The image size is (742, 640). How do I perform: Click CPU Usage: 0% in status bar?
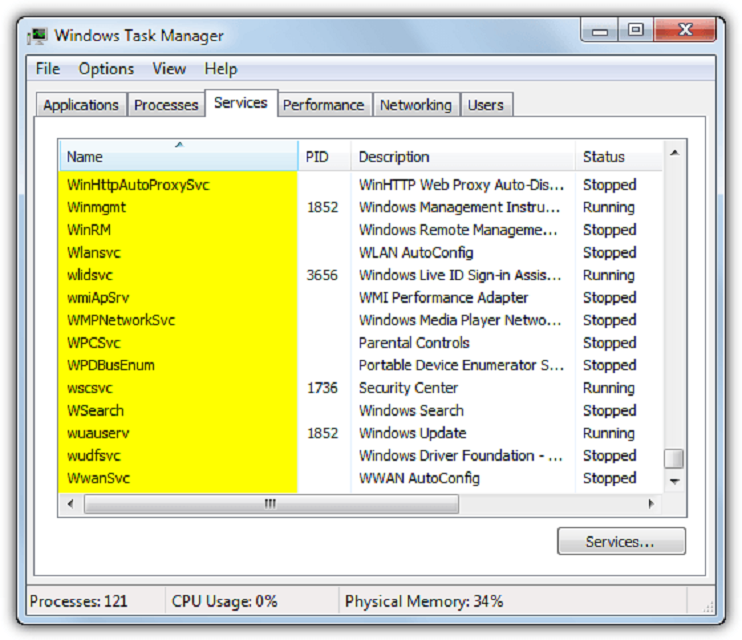[x=224, y=601]
